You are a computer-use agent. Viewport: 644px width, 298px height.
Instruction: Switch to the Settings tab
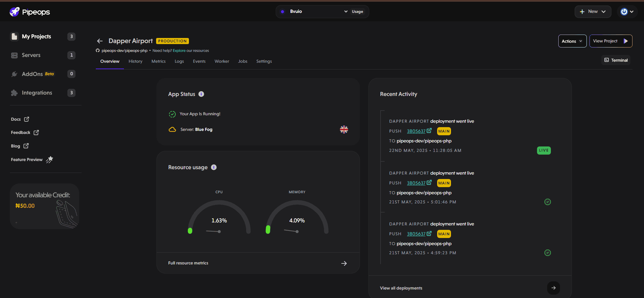point(264,61)
